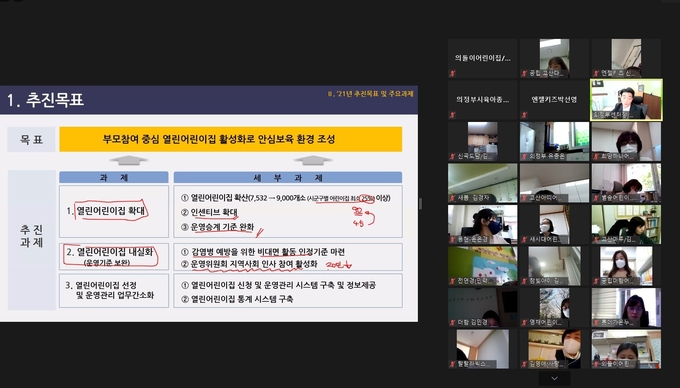Click muted mic icon on 새봄 김경자 tile

click(453, 198)
